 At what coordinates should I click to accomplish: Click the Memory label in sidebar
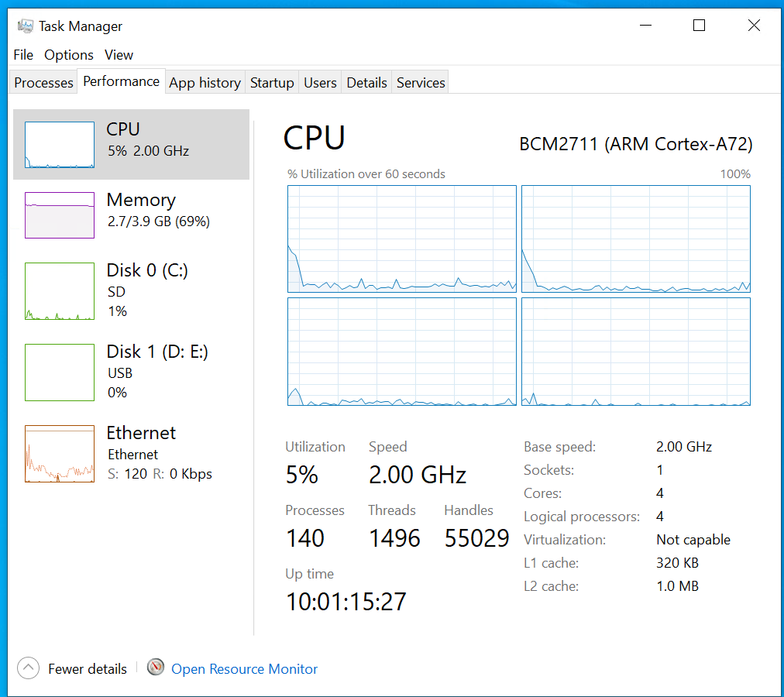point(141,200)
